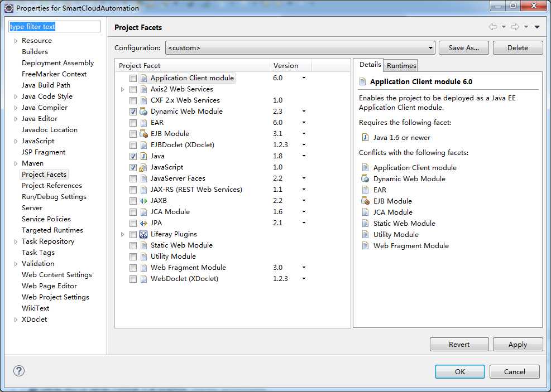Image resolution: width=551 pixels, height=392 pixels.
Task: Select Java Build Path in the tree
Action: [x=46, y=85]
